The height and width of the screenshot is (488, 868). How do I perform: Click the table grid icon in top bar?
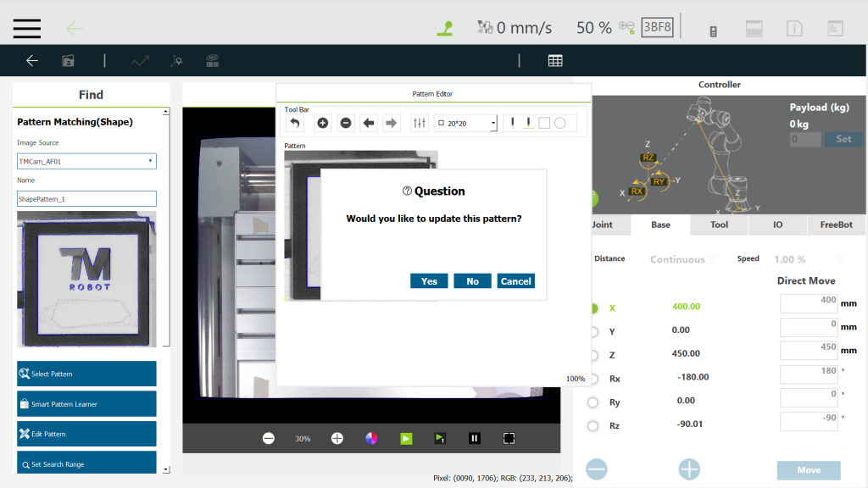click(x=555, y=60)
